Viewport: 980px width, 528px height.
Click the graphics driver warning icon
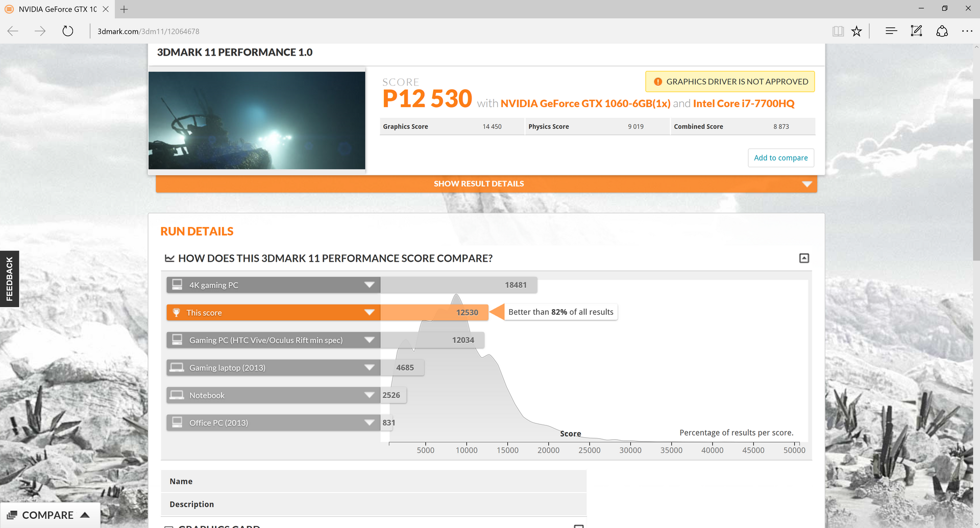pyautogui.click(x=657, y=82)
